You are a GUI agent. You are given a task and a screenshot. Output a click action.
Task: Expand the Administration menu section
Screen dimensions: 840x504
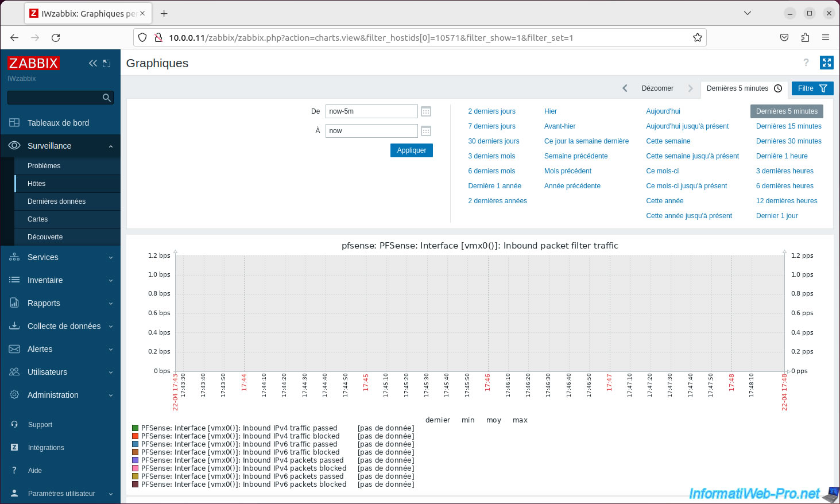coord(61,395)
